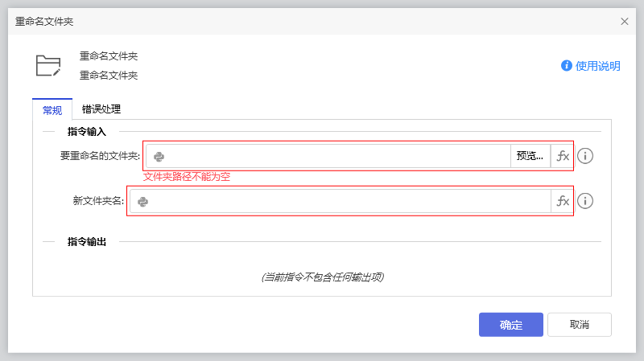
Task: Switch to the 常规 tab
Action: click(x=52, y=110)
